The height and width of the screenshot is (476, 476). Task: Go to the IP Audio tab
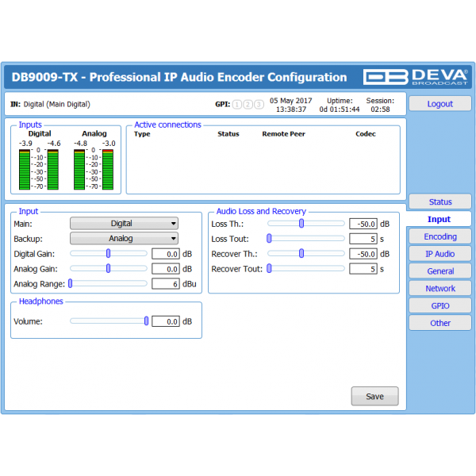[x=440, y=254]
